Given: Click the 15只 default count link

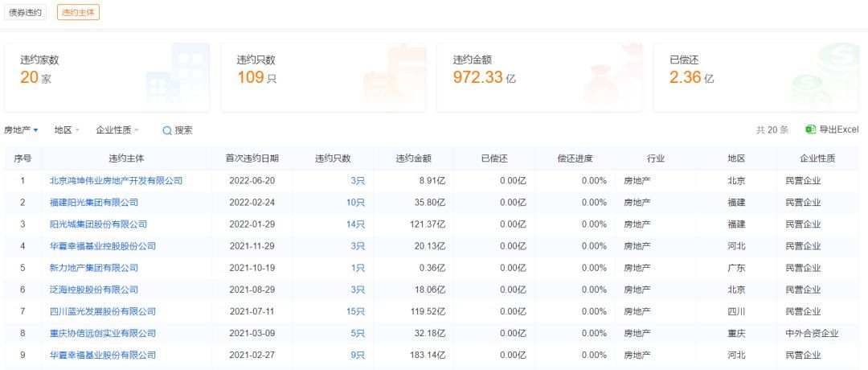Looking at the screenshot, I should (355, 311).
